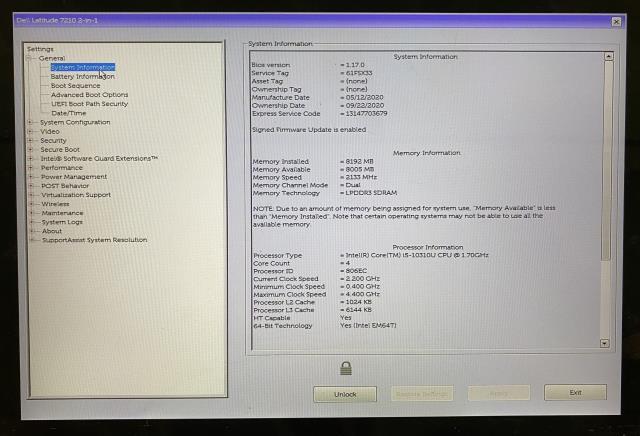
Task: Click Manufacture Date value 05/12/2020
Action: coord(364,97)
